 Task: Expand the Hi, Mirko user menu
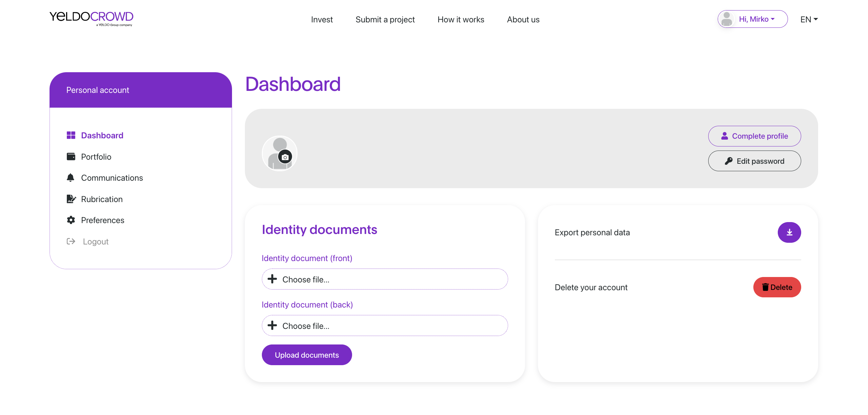pos(752,19)
